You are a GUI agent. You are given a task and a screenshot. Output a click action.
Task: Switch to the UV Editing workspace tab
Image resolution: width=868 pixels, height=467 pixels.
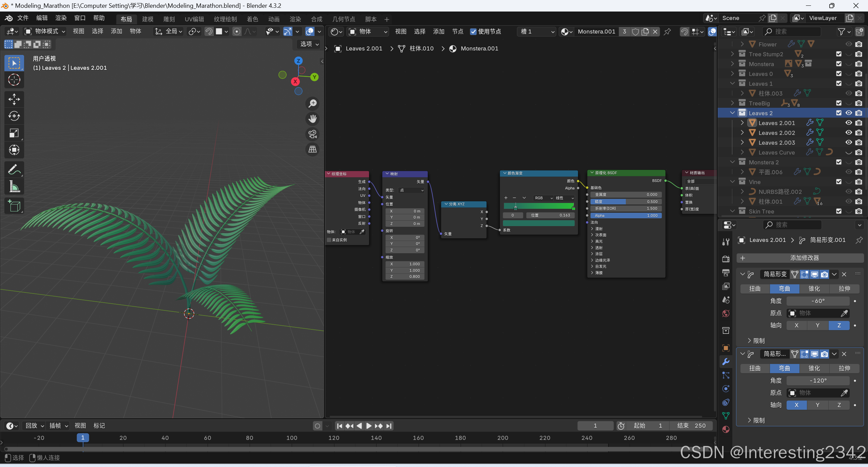[194, 19]
